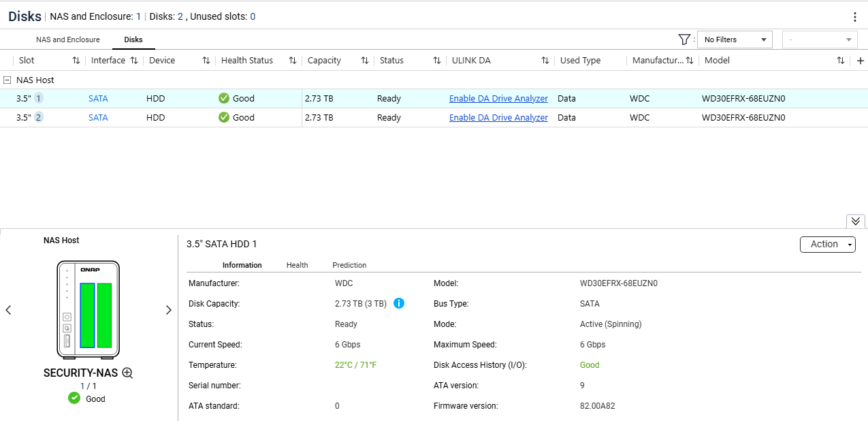Click the magnifier icon beside SECURITY-NAS
The width and height of the screenshot is (868, 421).
click(127, 373)
